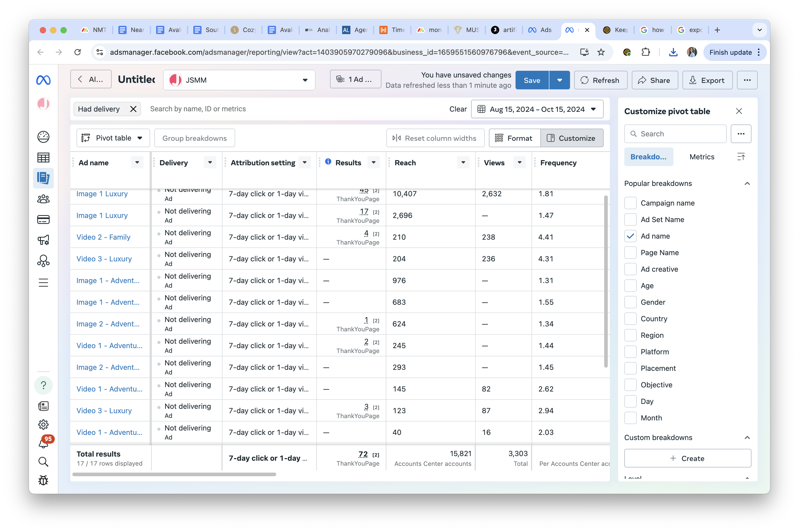Check the Page Name breakdown

point(630,253)
